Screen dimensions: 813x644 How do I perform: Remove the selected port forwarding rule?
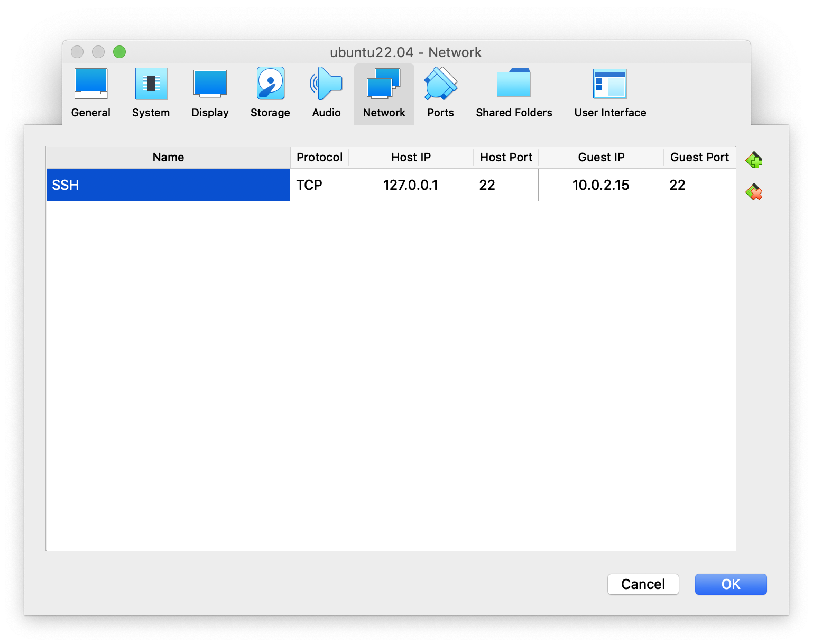tap(754, 192)
